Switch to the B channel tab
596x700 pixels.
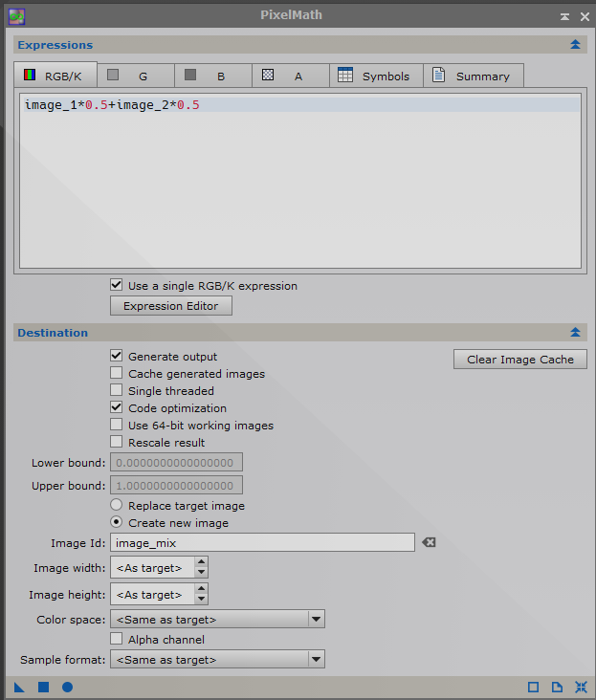click(213, 76)
